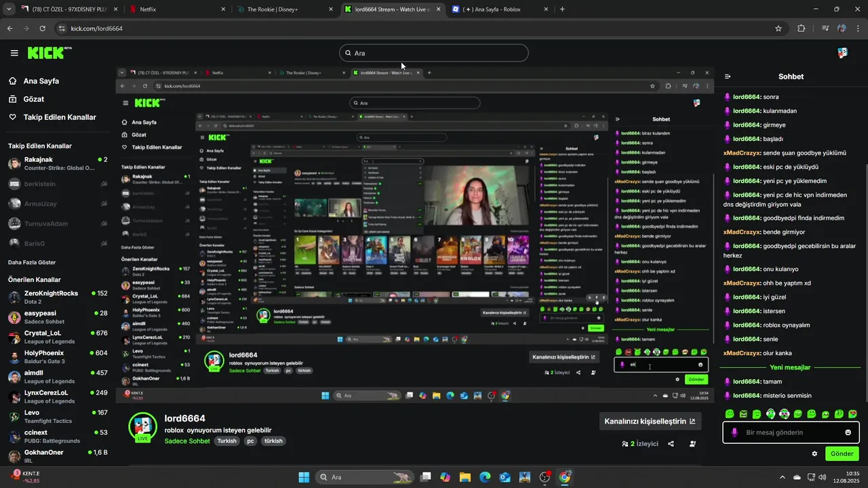Open Chrome three-dot menu
The image size is (868, 488).
[x=859, y=28]
